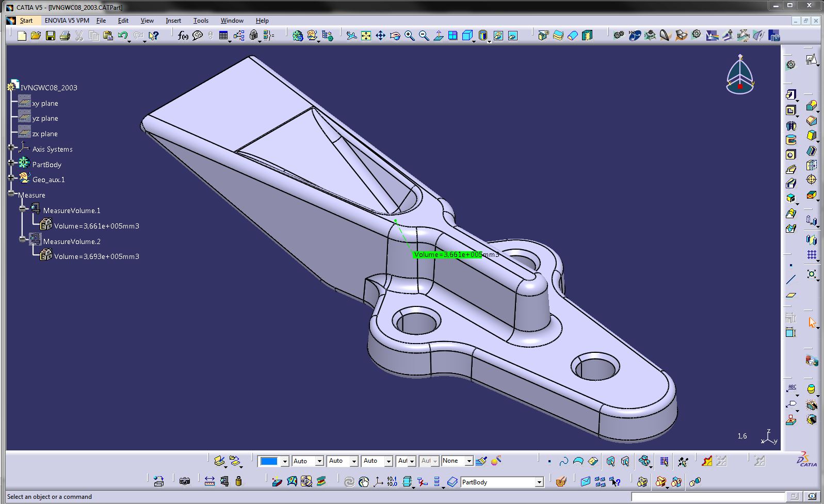
Task: Open the PartBody body selector dropdown
Action: [539, 482]
